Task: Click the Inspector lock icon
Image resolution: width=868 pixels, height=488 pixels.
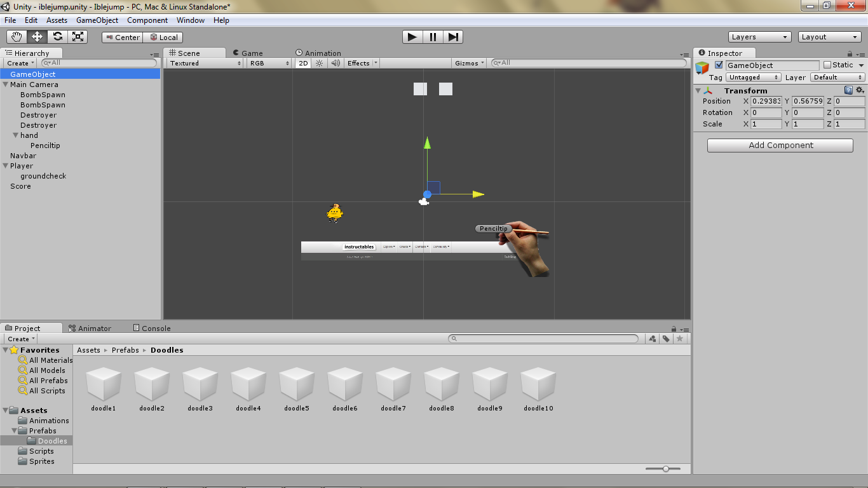Action: 850,54
